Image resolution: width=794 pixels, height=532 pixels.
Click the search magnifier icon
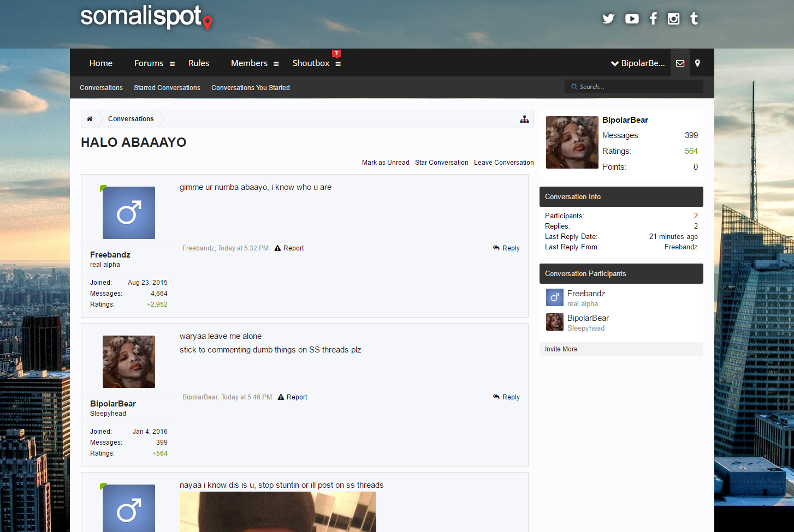[574, 87]
